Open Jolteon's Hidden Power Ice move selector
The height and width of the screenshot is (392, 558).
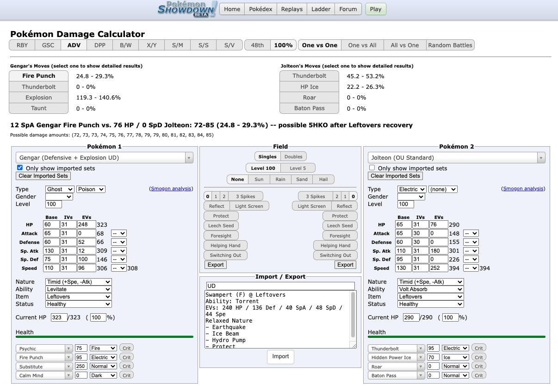[x=397, y=357]
